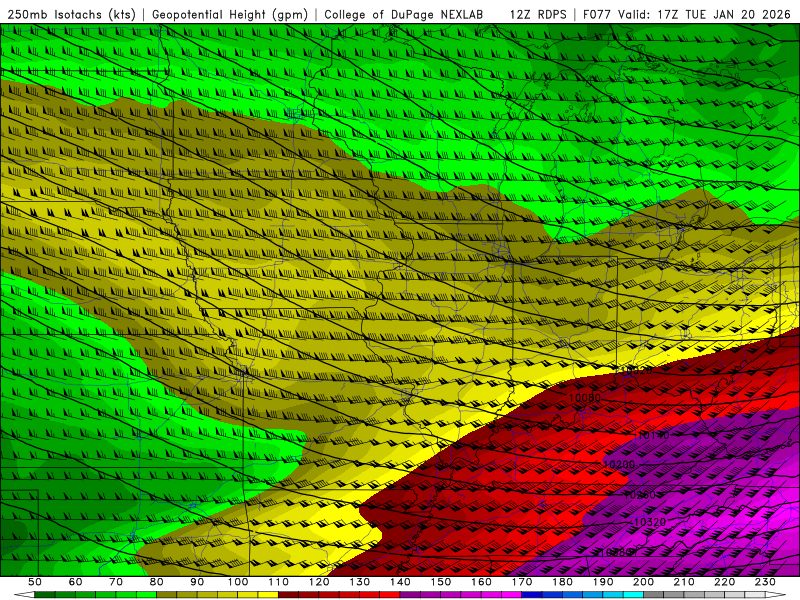This screenshot has height=600, width=800.
Task: Click the 'College of DuPage NEXLAB' label
Action: click(403, 14)
